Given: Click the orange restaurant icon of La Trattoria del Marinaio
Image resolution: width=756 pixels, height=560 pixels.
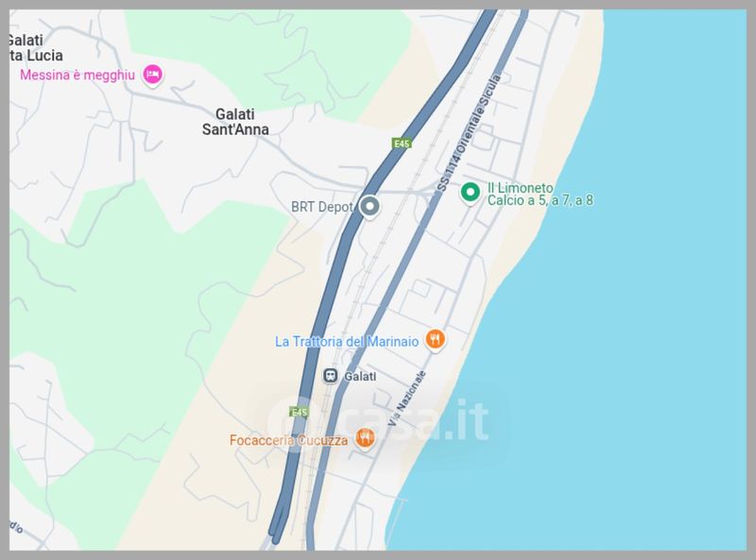Looking at the screenshot, I should 435,340.
